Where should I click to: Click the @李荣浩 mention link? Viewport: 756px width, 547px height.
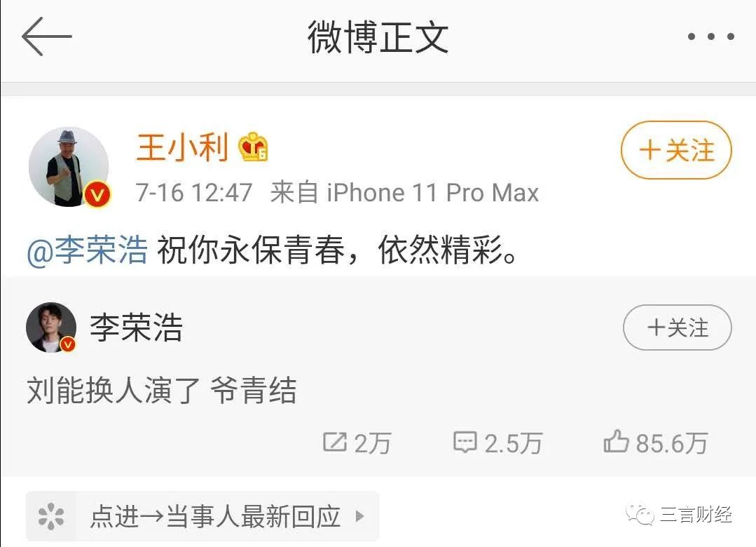88,250
